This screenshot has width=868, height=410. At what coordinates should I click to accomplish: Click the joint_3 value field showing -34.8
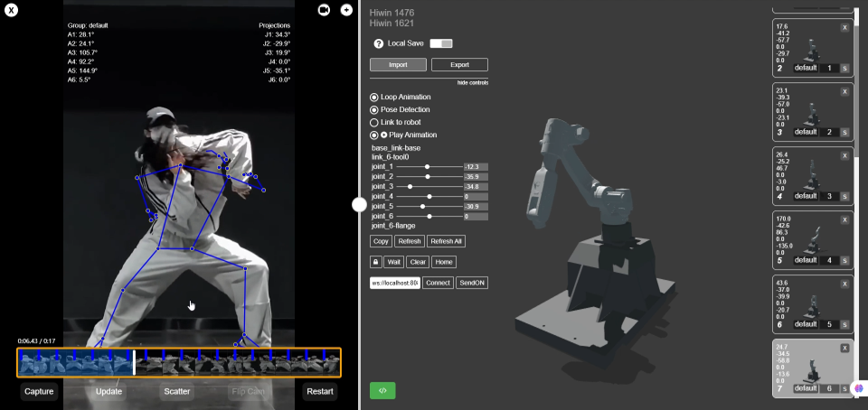coord(476,186)
